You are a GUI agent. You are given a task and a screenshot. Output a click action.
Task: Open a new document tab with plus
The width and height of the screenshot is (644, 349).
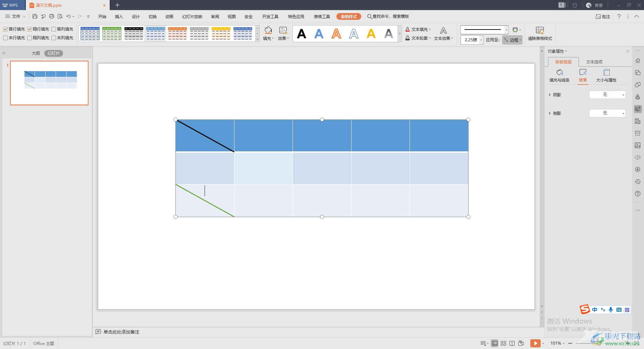click(117, 5)
